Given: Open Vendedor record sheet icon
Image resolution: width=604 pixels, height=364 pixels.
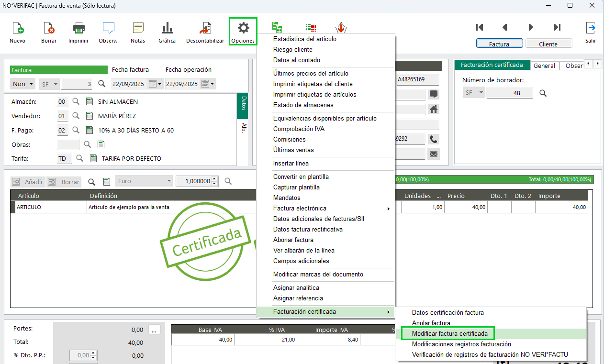Looking at the screenshot, I should click(89, 116).
